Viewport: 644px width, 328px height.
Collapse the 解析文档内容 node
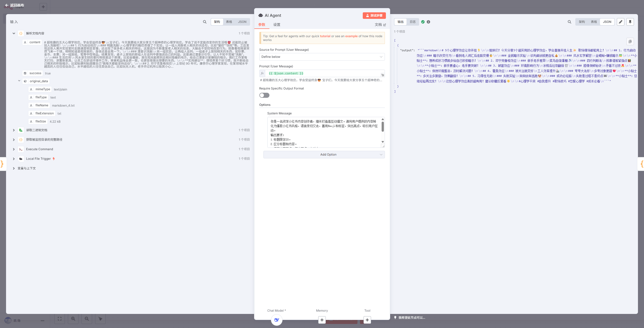pos(14,33)
